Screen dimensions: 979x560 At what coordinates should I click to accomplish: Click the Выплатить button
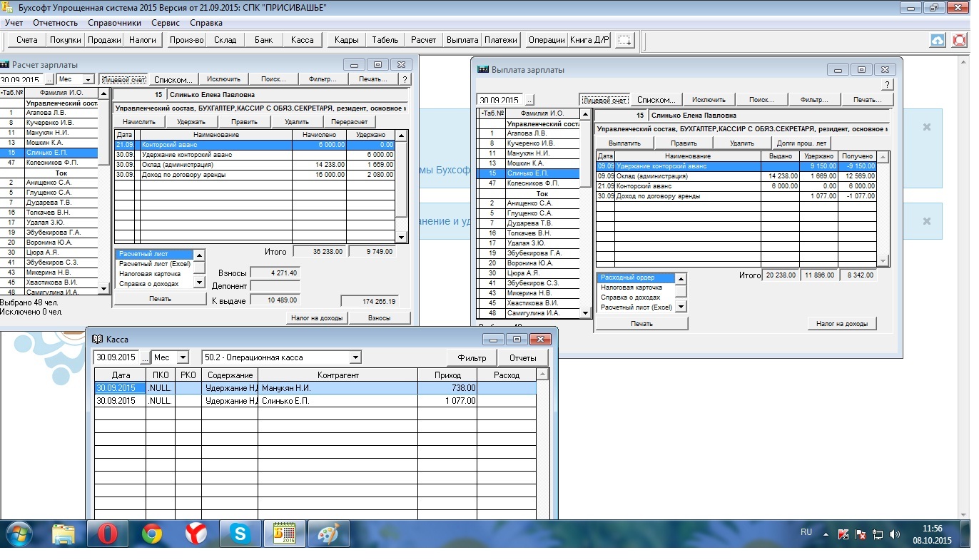pos(624,143)
